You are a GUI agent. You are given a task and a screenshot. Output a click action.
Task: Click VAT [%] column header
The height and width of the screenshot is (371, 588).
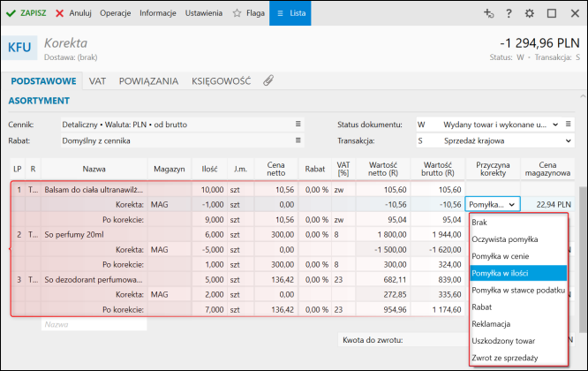coord(343,170)
